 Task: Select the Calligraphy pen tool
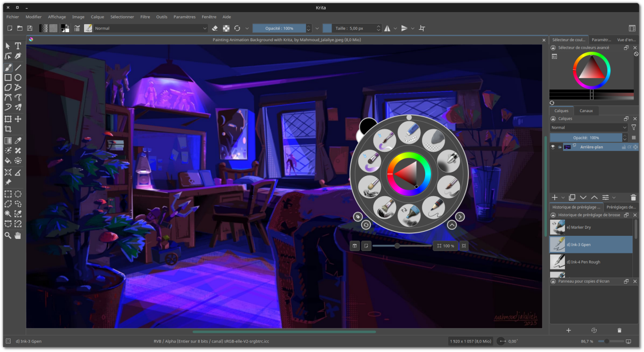coord(18,56)
